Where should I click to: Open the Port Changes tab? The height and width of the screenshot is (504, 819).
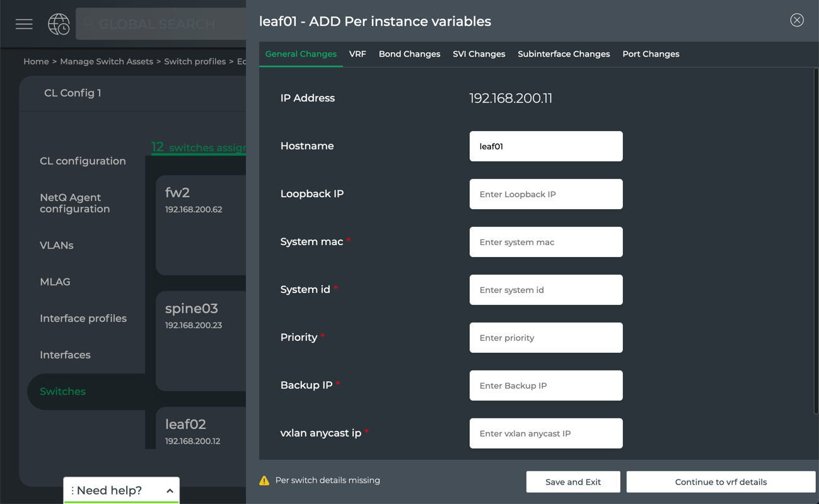pos(651,54)
